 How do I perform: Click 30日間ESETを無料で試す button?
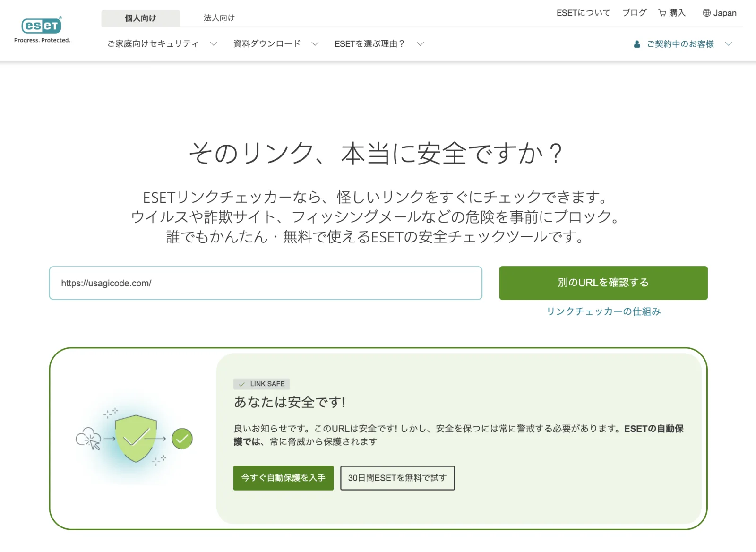tap(397, 478)
